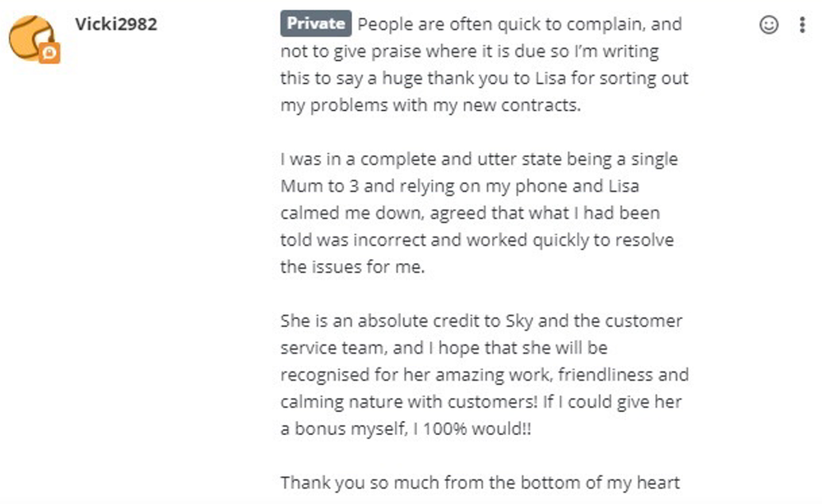Click the line "a bonus myself, I 100% would!!"
Image resolution: width=822 pixels, height=504 pixels.
pos(406,428)
